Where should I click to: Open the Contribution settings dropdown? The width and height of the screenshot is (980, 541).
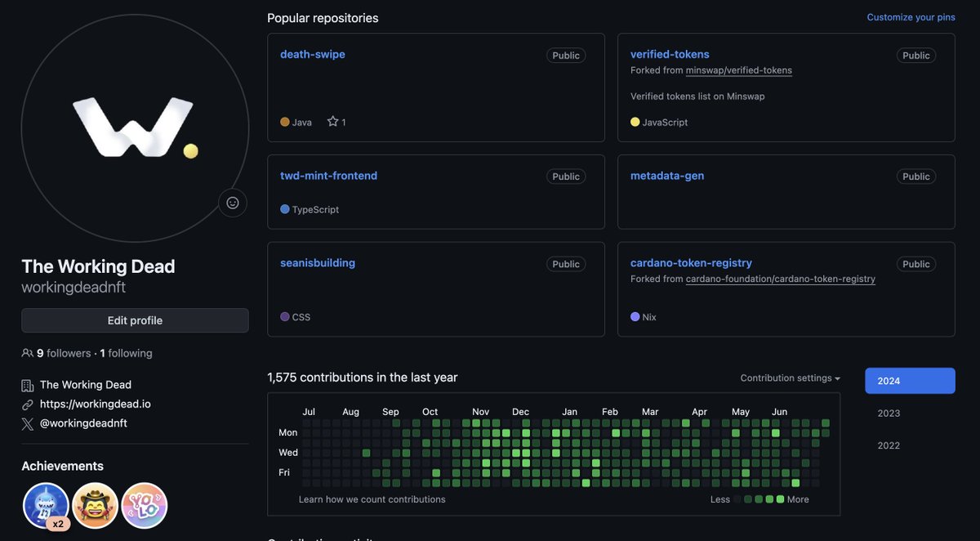[789, 378]
